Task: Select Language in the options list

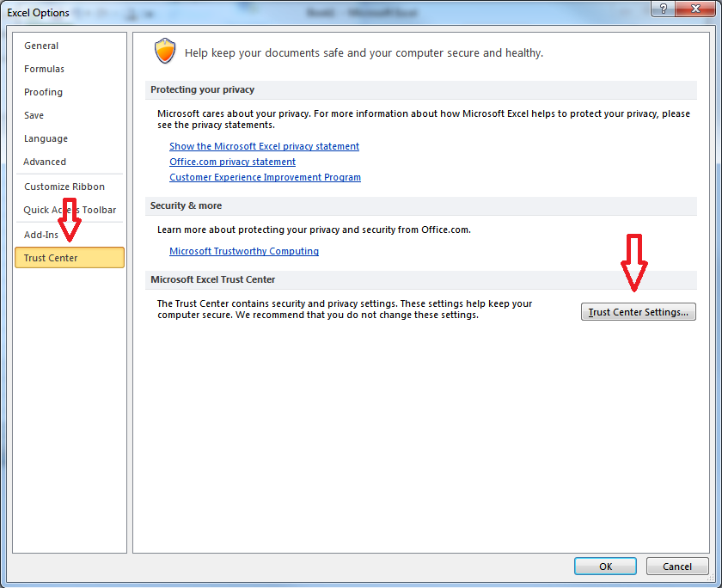Action: 46,138
